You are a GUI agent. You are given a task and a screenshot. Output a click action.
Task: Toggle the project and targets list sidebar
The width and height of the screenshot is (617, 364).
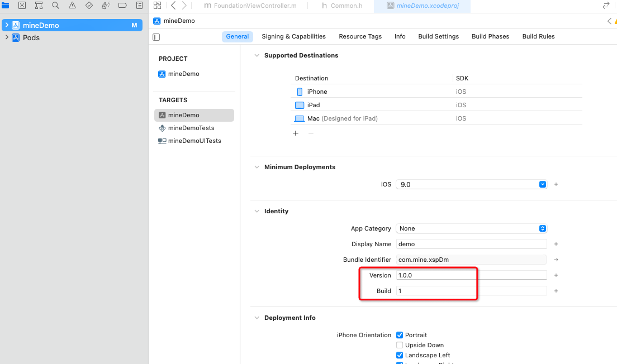(x=156, y=37)
